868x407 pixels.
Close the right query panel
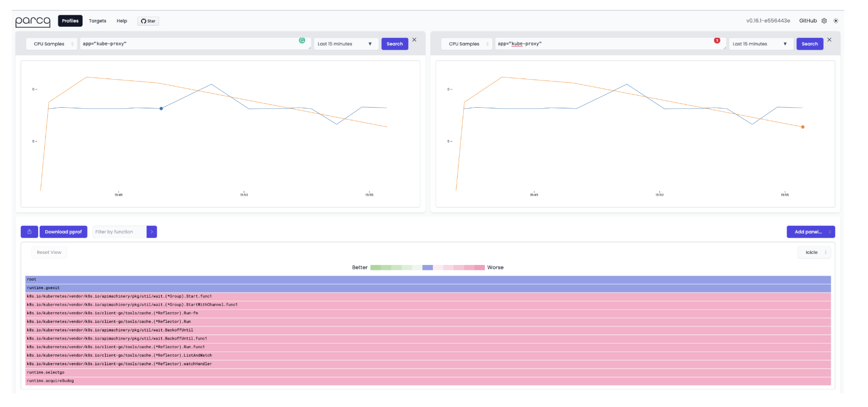[829, 40]
